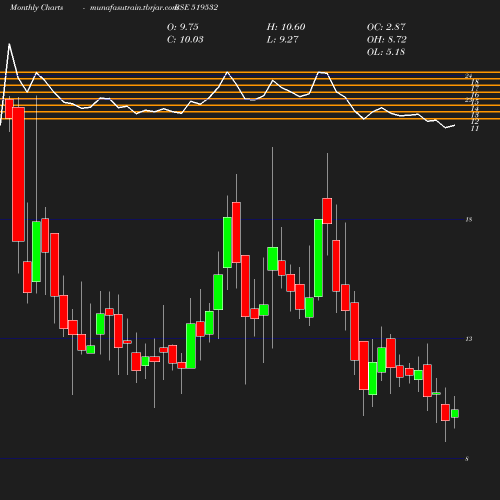Click price label "13" beside the middle blue gridline
This screenshot has width=500, height=500.
469,339
